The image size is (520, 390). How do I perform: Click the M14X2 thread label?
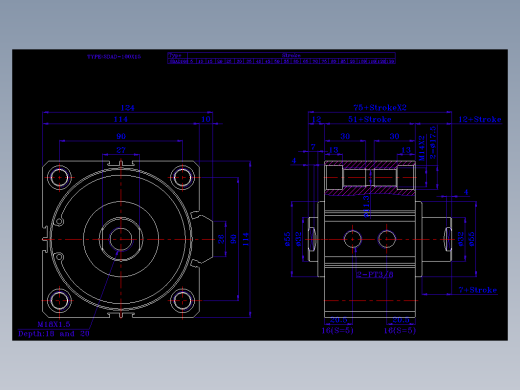[x=422, y=148]
